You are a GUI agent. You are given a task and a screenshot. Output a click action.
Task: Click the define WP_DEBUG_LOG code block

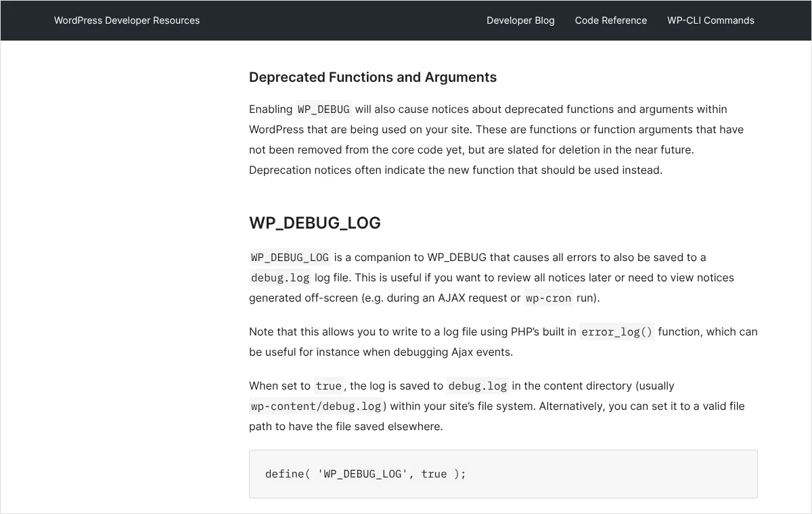503,474
